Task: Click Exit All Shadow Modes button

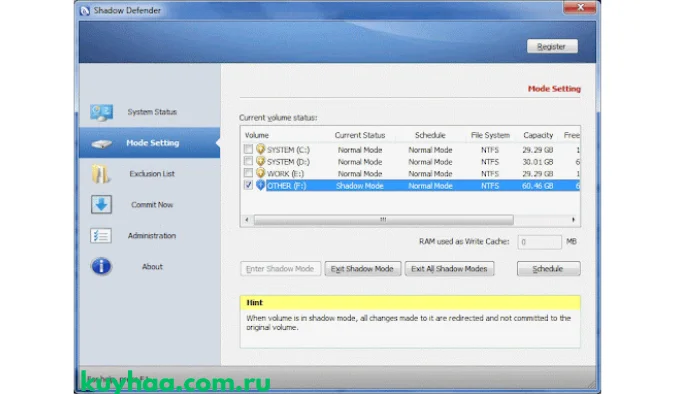Action: [x=449, y=269]
